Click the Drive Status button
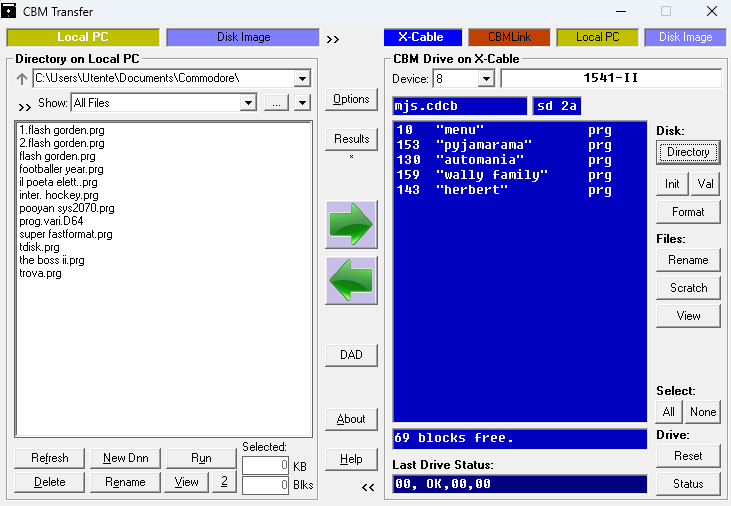 tap(688, 484)
